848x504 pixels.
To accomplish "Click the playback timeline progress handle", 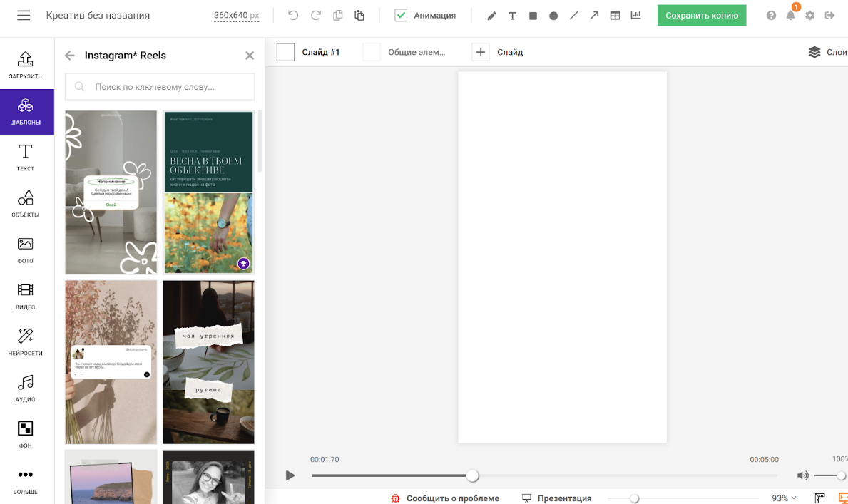I will [x=472, y=475].
